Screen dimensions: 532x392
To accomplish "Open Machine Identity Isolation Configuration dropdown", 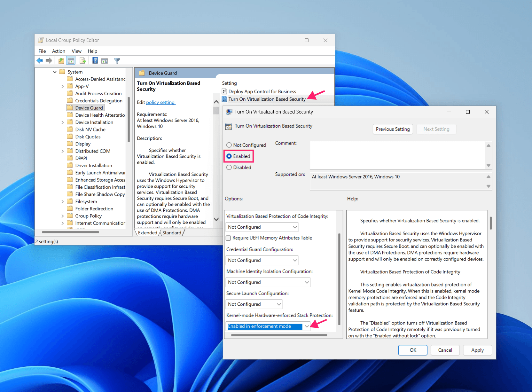I will coord(268,282).
